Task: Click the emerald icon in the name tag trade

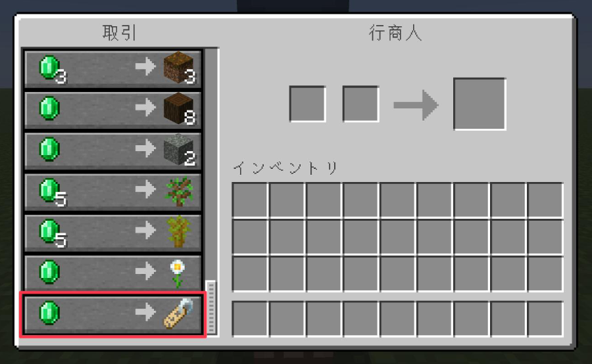Action: coord(49,313)
